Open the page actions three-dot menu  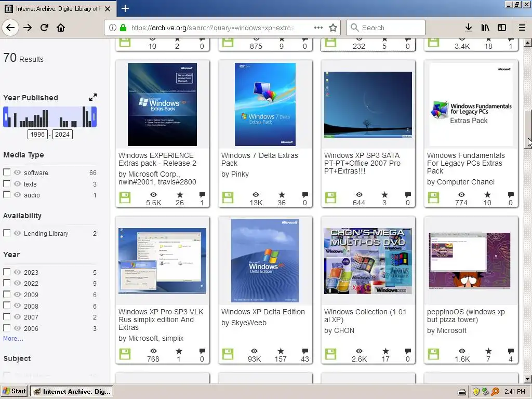tap(318, 28)
